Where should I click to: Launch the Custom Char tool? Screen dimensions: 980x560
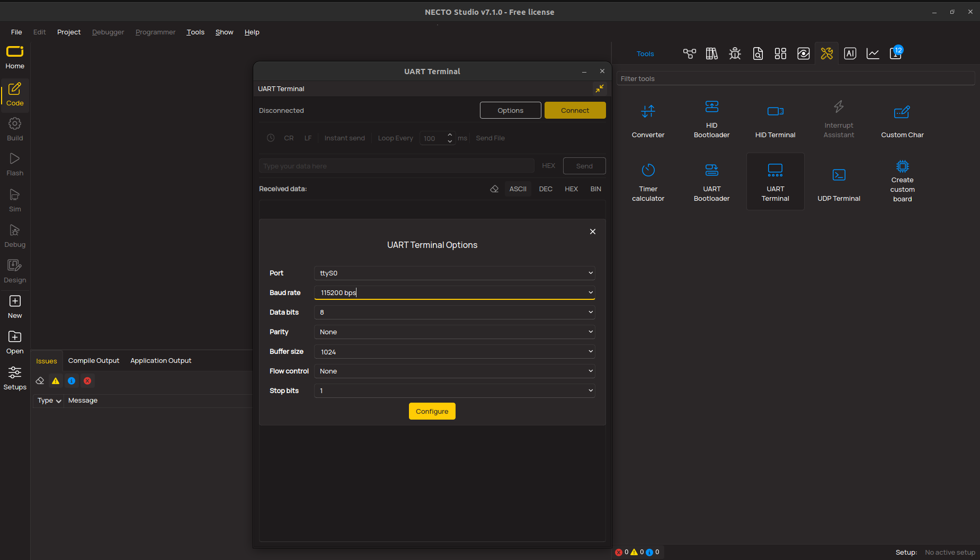tap(902, 121)
